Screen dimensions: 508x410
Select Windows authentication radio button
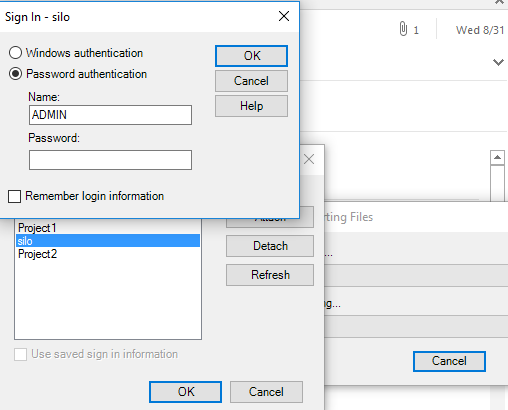pyautogui.click(x=15, y=53)
